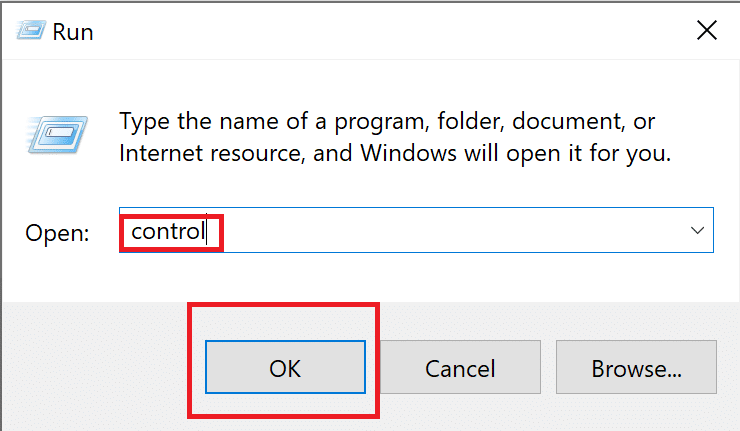This screenshot has height=431, width=740.
Task: Place cursor on the typed "control" text
Action: pyautogui.click(x=167, y=232)
